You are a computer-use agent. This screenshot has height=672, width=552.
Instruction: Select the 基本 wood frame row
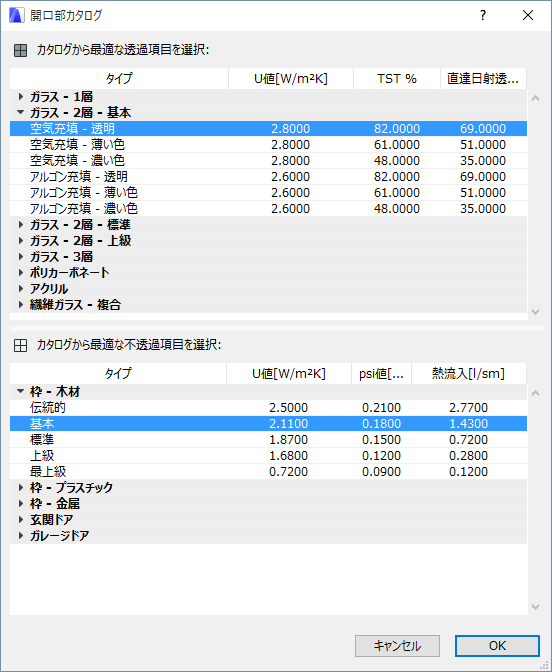pyautogui.click(x=268, y=423)
